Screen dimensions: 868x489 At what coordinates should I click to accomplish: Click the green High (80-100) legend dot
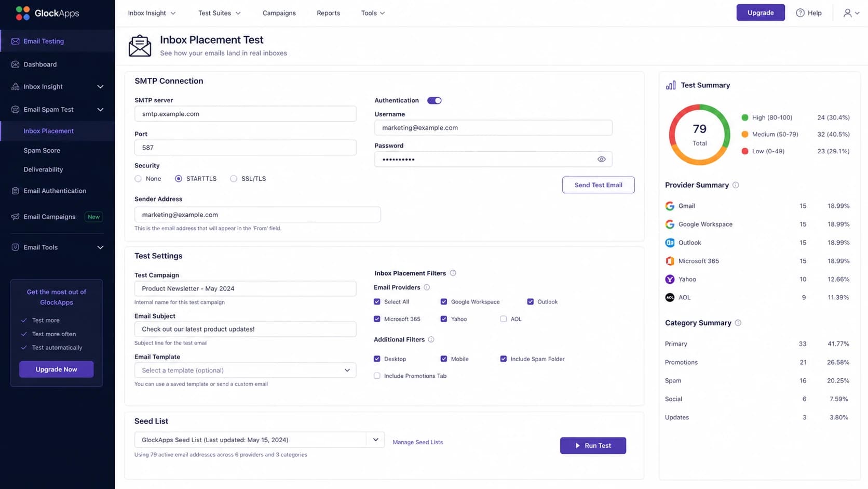tap(745, 117)
